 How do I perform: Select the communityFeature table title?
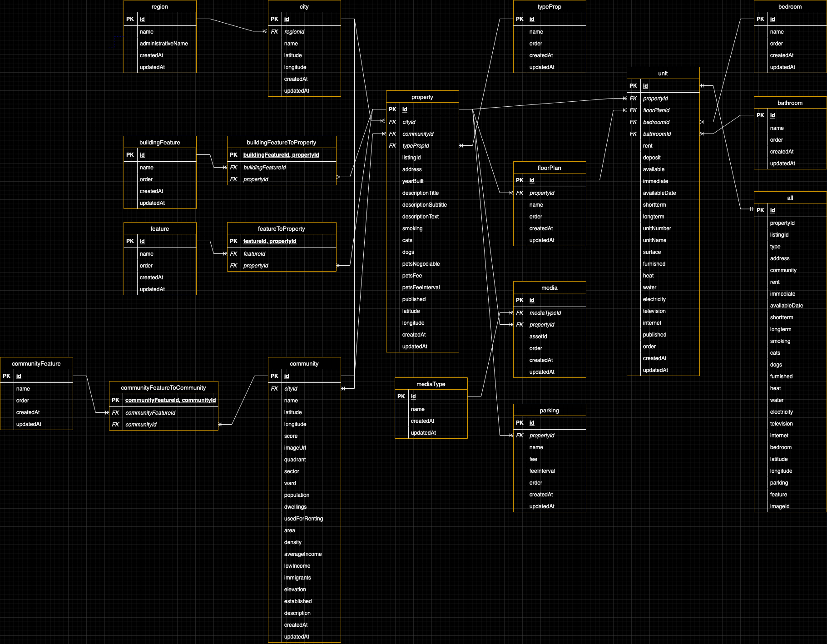click(36, 363)
